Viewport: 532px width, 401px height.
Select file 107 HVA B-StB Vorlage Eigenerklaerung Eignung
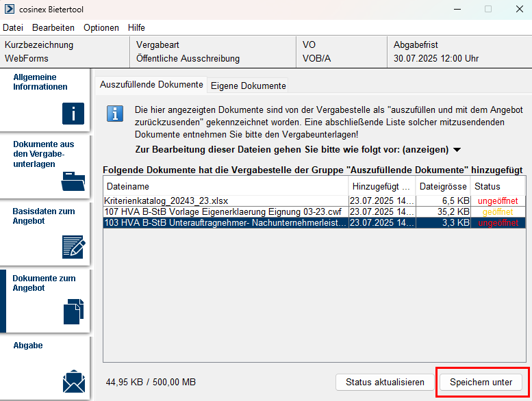point(226,212)
